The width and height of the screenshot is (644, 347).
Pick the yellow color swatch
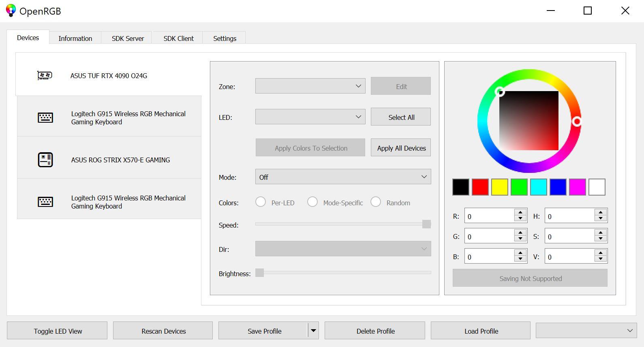click(500, 187)
